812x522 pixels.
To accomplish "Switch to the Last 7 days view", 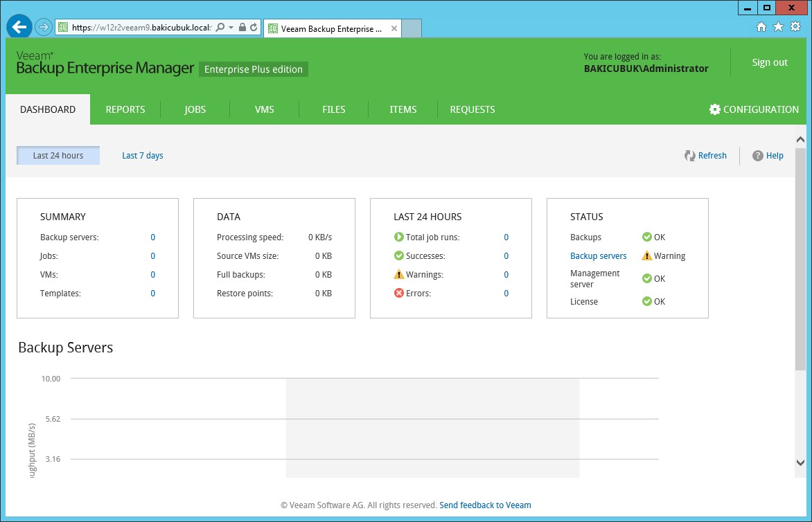I will [143, 156].
